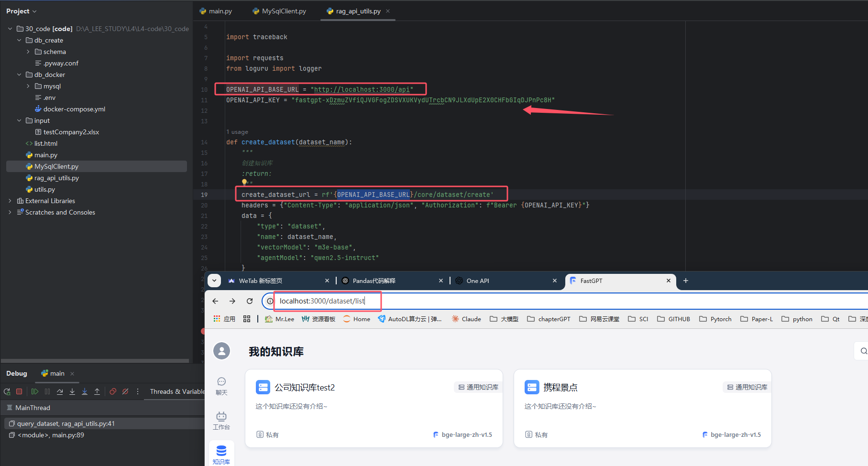Image resolution: width=868 pixels, height=466 pixels.
Task: Expand the schema folder in project tree
Action: click(28, 52)
